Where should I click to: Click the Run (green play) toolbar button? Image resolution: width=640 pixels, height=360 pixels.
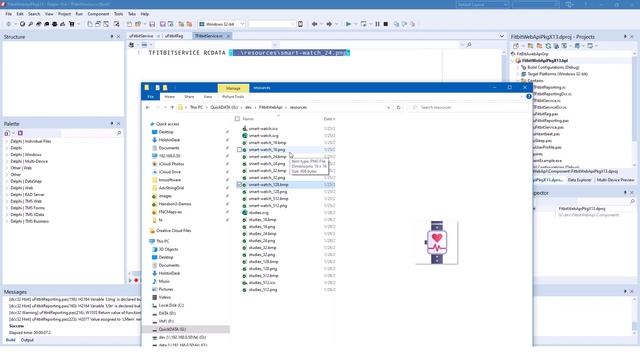348,24
